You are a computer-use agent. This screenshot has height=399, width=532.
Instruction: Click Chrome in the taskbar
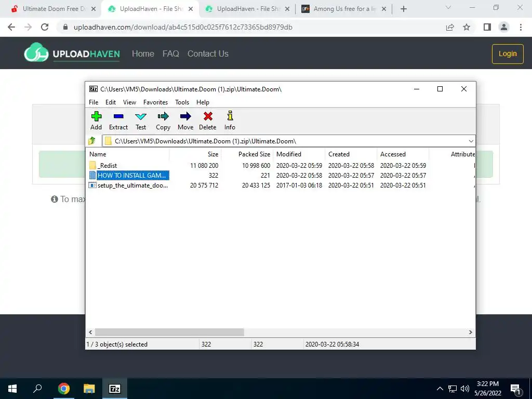[63, 389]
